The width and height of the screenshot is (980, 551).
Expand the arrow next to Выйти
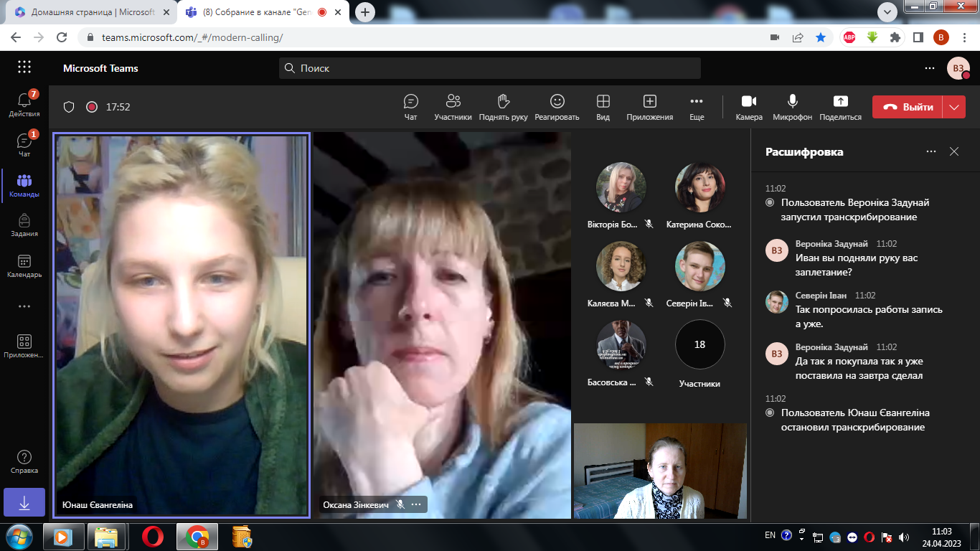[953, 107]
